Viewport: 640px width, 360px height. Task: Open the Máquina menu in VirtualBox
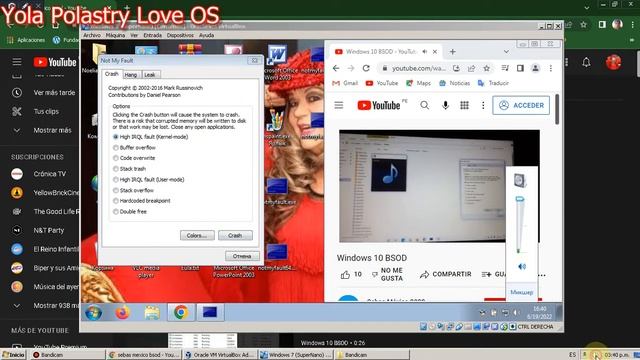coord(116,36)
